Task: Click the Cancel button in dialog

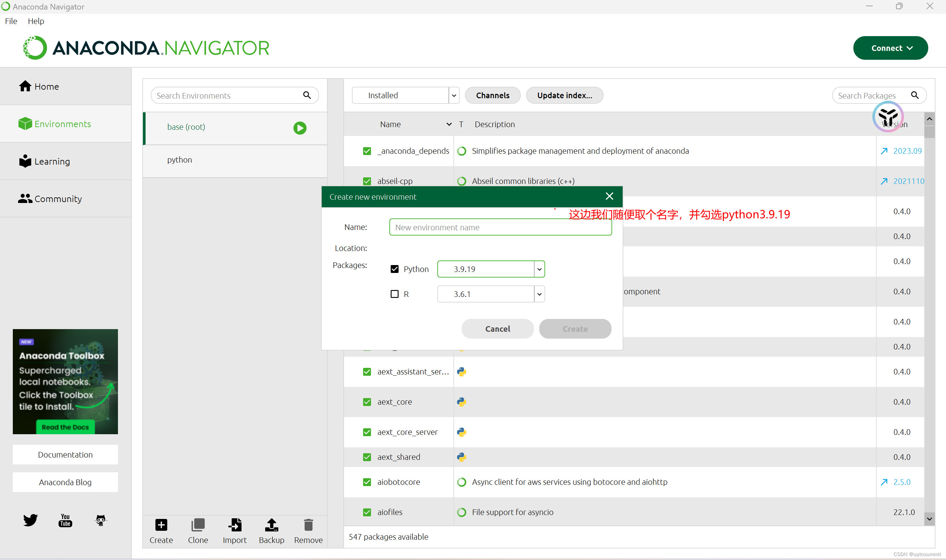Action: (x=497, y=329)
